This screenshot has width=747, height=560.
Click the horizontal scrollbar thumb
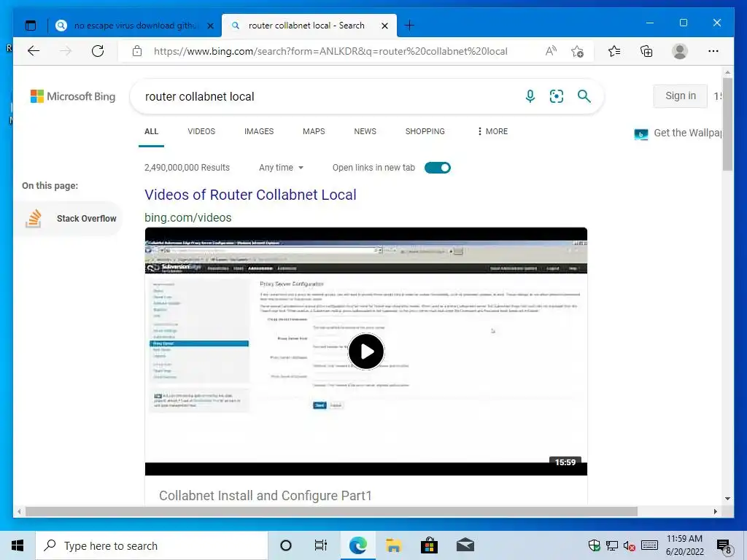(331, 511)
